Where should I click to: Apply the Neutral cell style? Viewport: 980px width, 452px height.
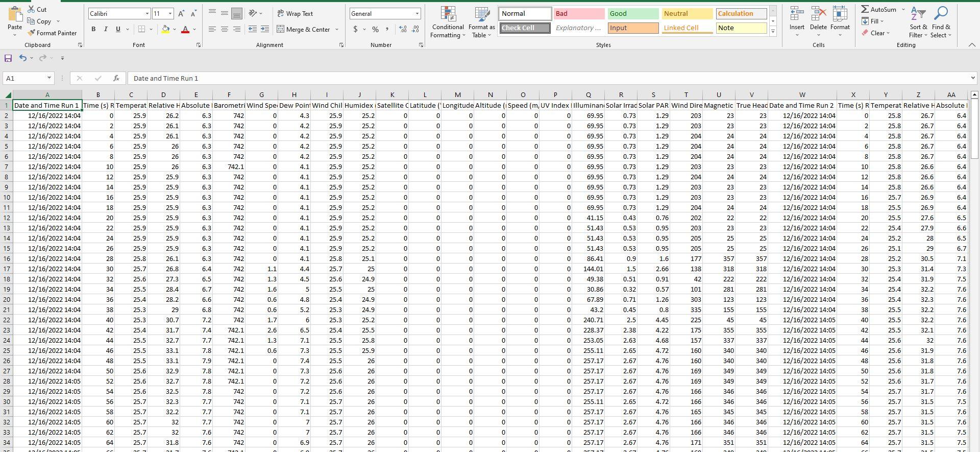point(687,13)
